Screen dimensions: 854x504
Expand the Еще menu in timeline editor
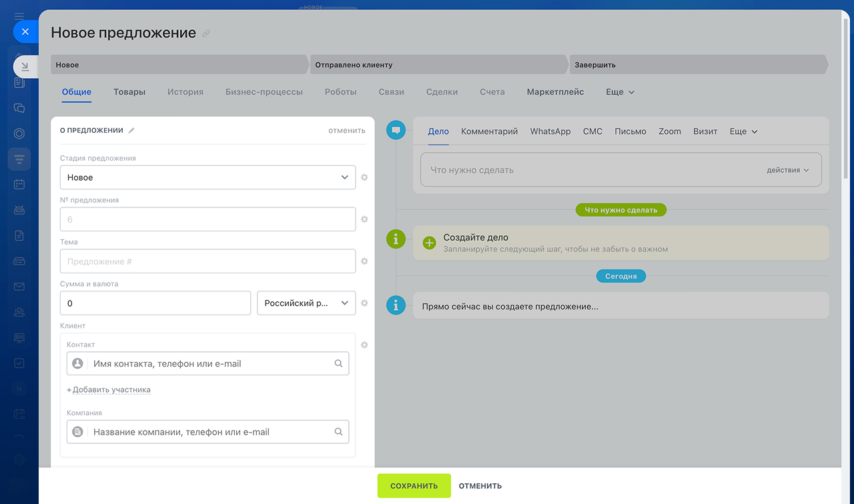(743, 131)
